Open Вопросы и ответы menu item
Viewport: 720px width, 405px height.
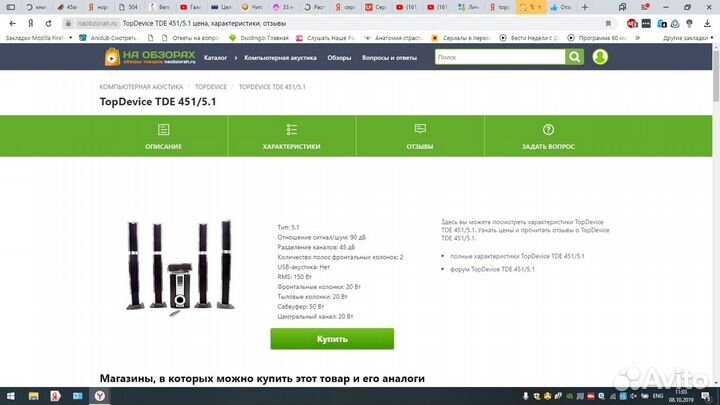(389, 58)
